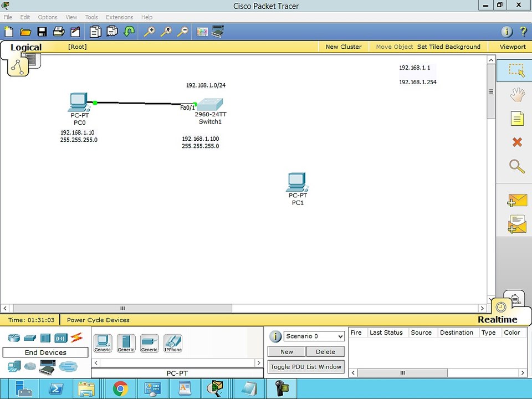
Task: Switch to the Simulation mode tab
Action: [x=515, y=298]
